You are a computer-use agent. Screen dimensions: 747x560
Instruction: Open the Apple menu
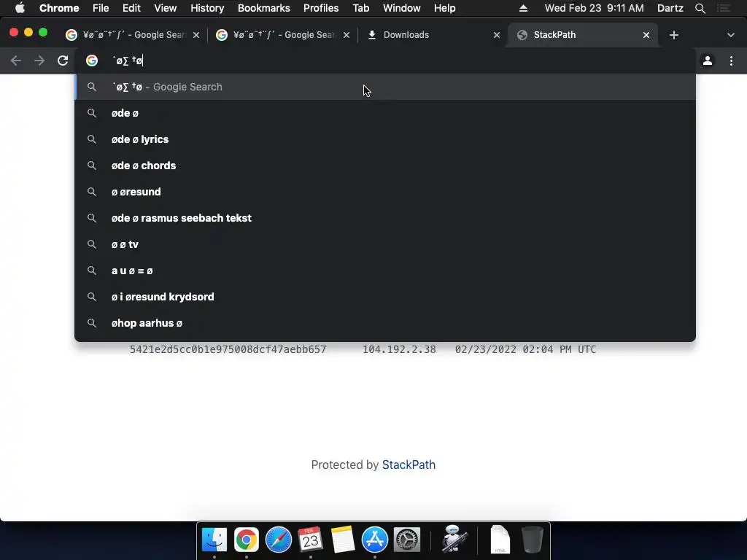tap(20, 8)
